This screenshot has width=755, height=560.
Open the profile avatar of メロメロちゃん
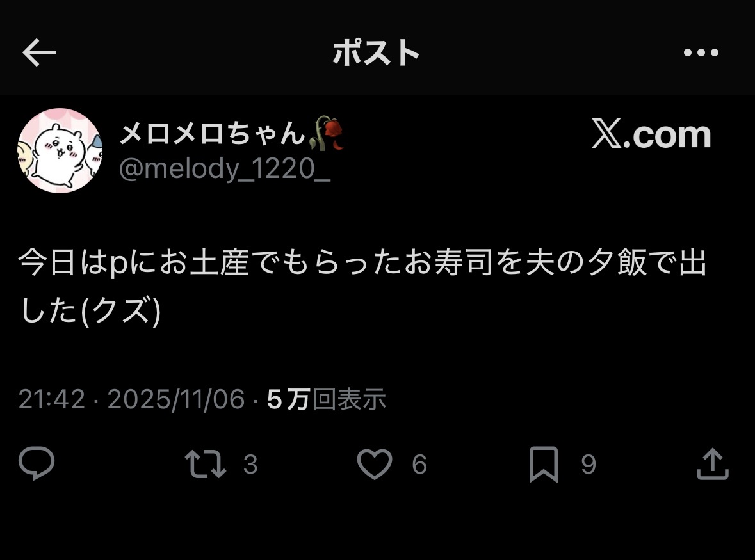[x=60, y=150]
